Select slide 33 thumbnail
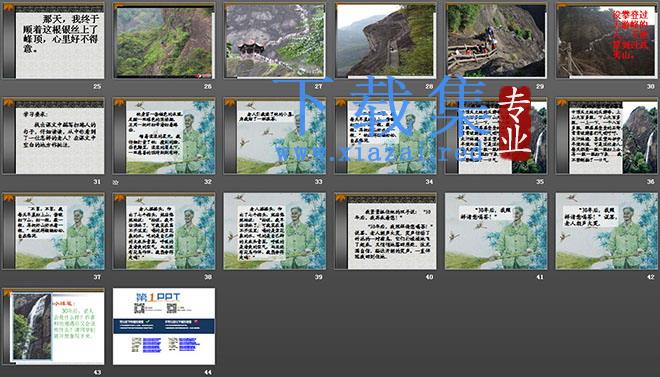660x377 pixels. pos(275,136)
